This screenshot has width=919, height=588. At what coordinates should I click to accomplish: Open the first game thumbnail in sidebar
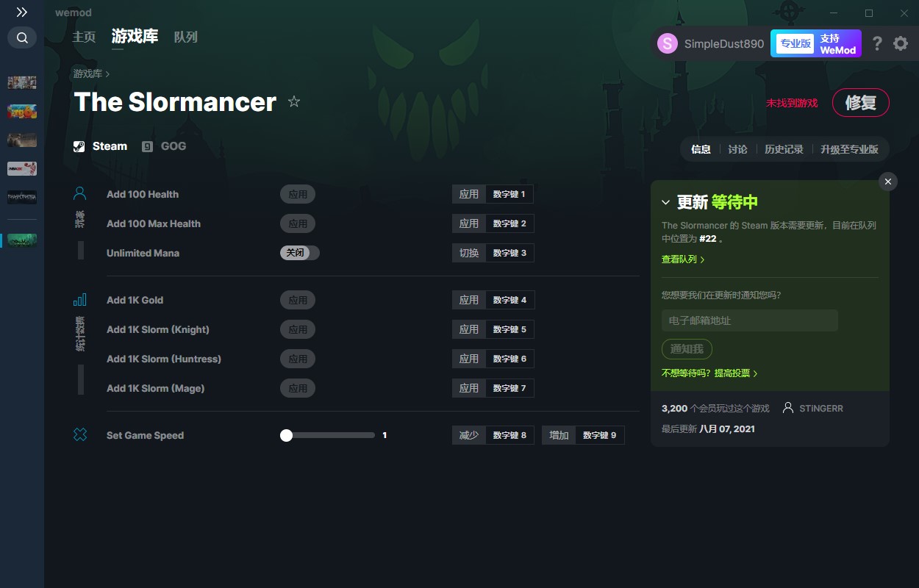click(x=22, y=82)
